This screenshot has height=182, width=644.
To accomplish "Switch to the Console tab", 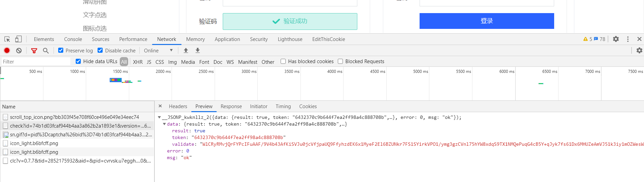I will click(73, 39).
